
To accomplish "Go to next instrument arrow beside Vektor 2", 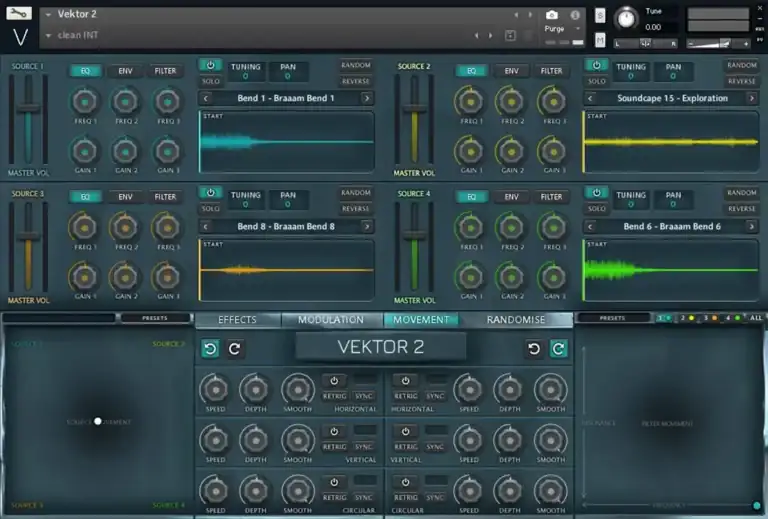I will (530, 15).
